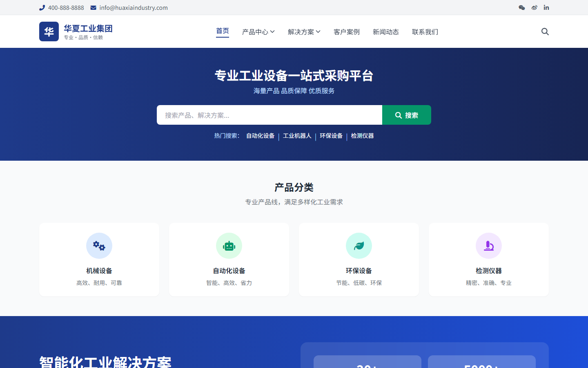The width and height of the screenshot is (588, 368).
Task: Expand the 解决方案 dropdown menu
Action: click(x=304, y=32)
